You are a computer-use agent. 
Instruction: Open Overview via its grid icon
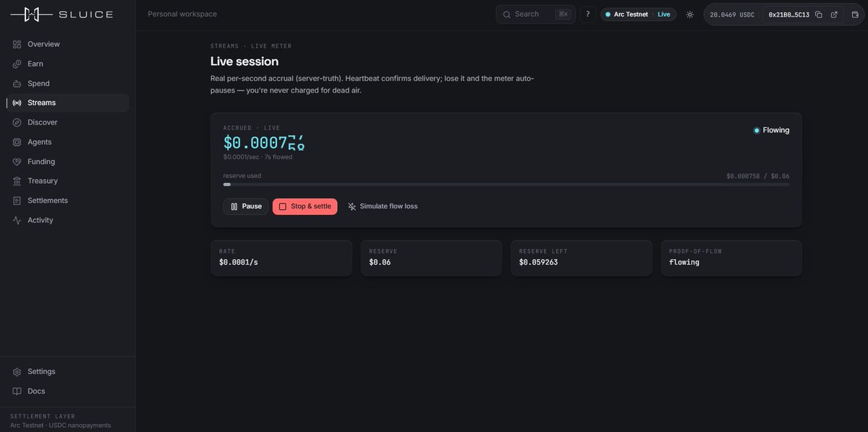point(17,44)
